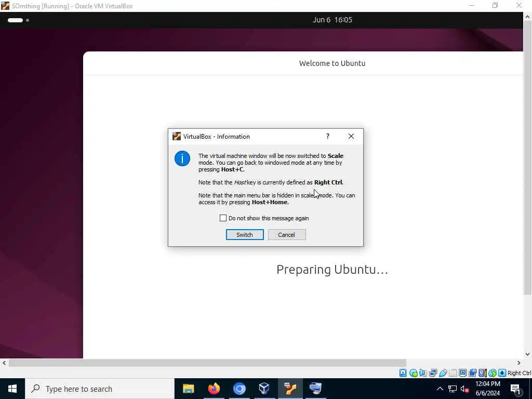This screenshot has height=399, width=532.
Task: Click the network adapters indicator in status bar
Action: click(433, 373)
